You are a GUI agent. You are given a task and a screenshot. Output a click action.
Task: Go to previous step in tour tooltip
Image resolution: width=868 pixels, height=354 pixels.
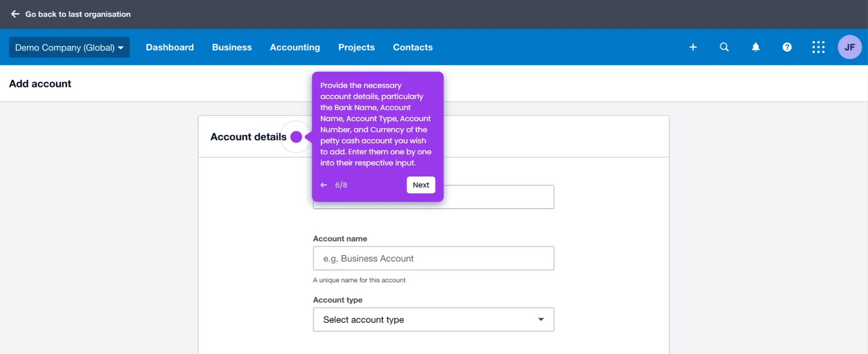(324, 185)
